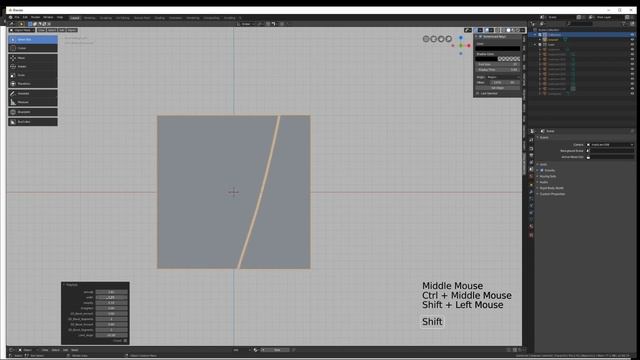Toggle eye icon on last outliner row
This screenshot has width=640, height=360.
[632, 93]
